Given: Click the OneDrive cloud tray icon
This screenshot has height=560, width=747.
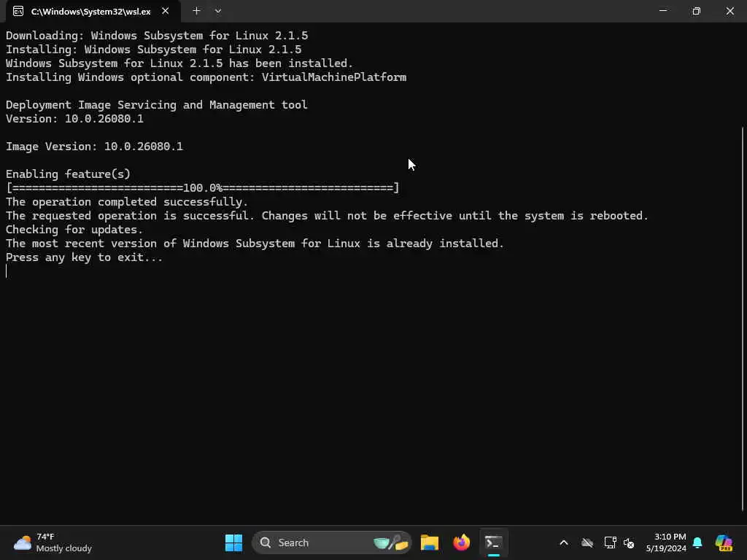Looking at the screenshot, I should tap(587, 542).
